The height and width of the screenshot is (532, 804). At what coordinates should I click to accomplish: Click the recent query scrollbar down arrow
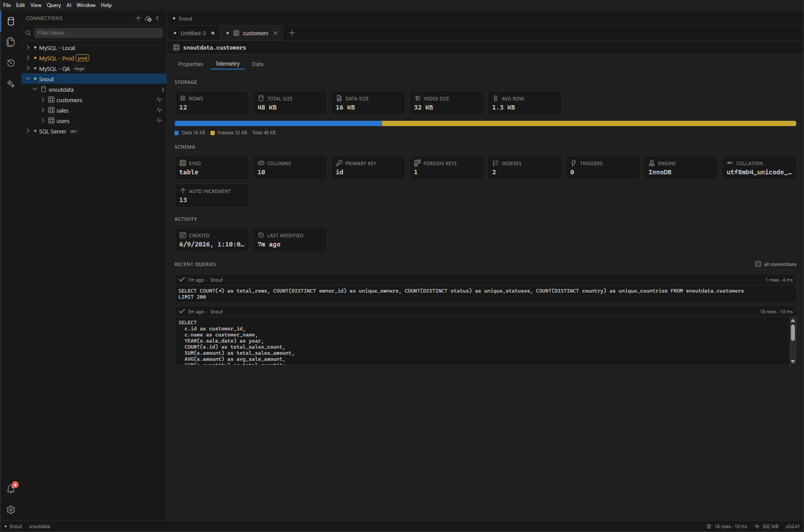(x=793, y=361)
